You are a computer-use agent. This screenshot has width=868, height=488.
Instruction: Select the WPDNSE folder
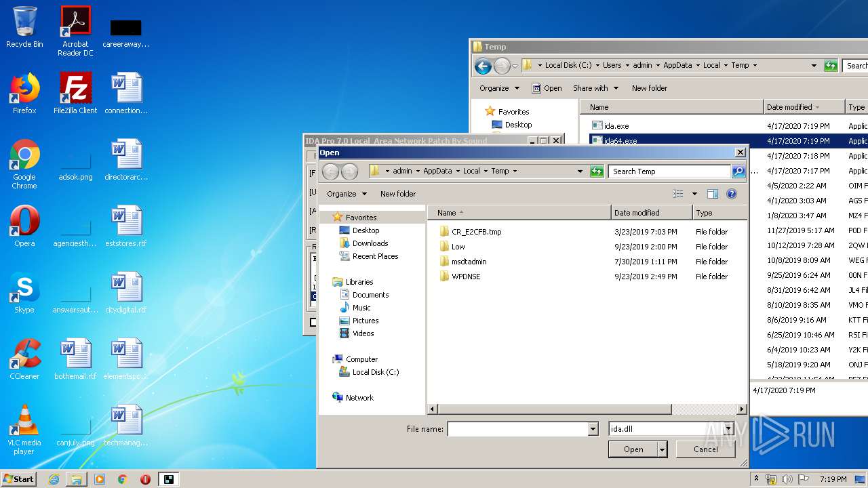click(466, 277)
